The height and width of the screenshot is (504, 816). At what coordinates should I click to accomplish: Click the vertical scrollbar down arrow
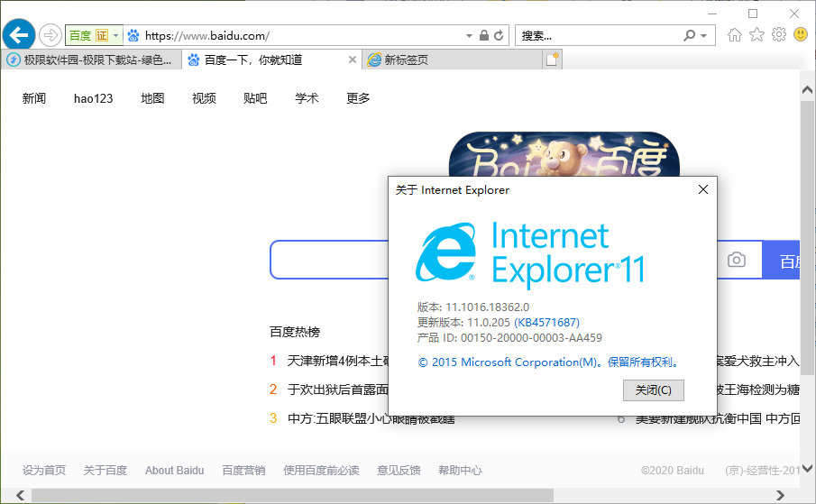point(808,469)
